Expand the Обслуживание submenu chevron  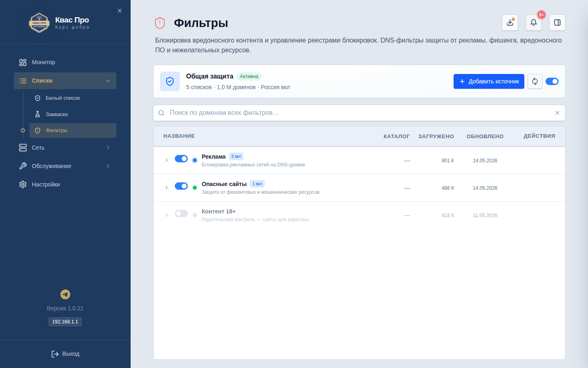point(108,166)
